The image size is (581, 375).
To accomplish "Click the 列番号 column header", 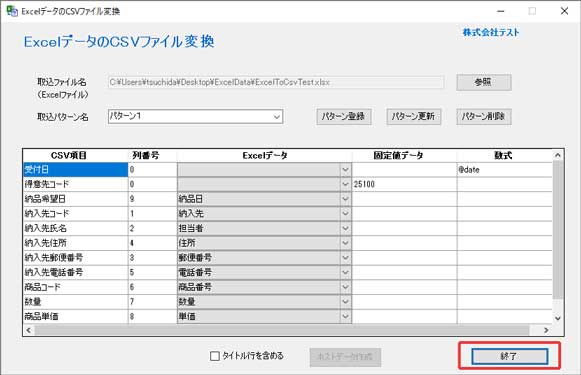I will 153,156.
